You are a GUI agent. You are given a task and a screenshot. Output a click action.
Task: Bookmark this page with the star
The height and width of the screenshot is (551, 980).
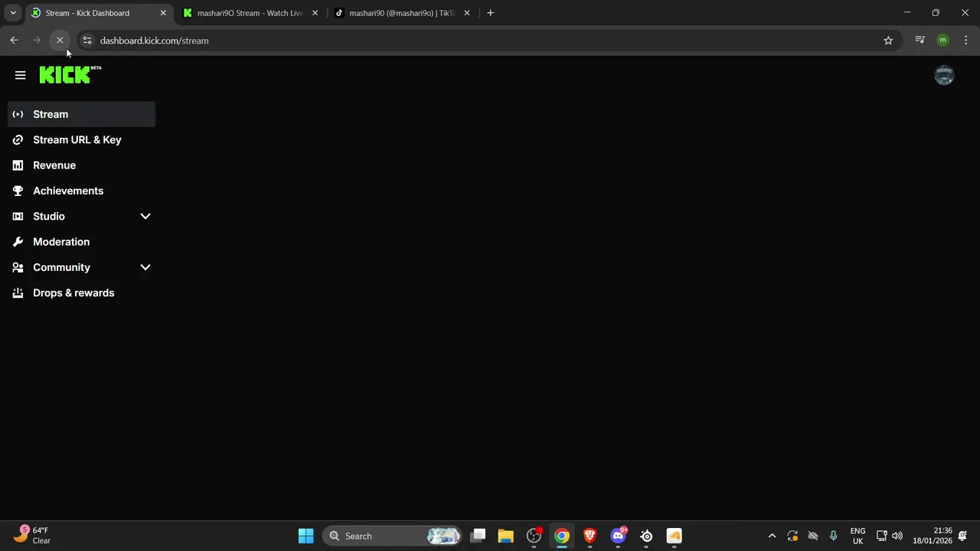(x=888, y=41)
